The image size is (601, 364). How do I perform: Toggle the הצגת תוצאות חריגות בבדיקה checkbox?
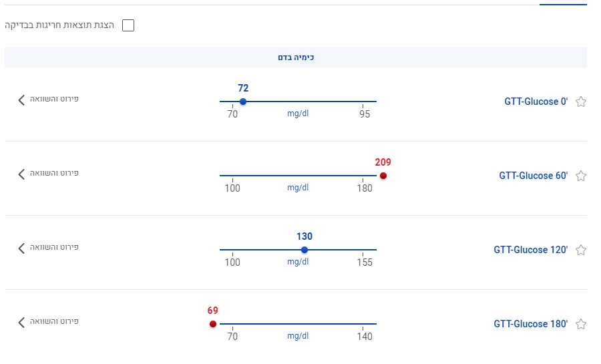(x=128, y=25)
